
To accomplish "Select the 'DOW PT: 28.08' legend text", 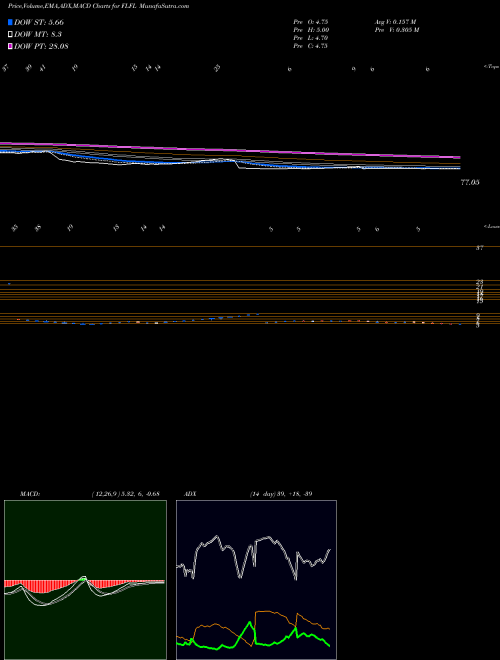I will pyautogui.click(x=41, y=46).
